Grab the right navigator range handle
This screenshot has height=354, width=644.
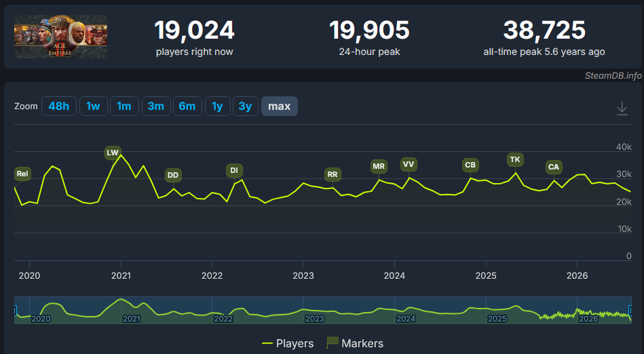point(630,310)
